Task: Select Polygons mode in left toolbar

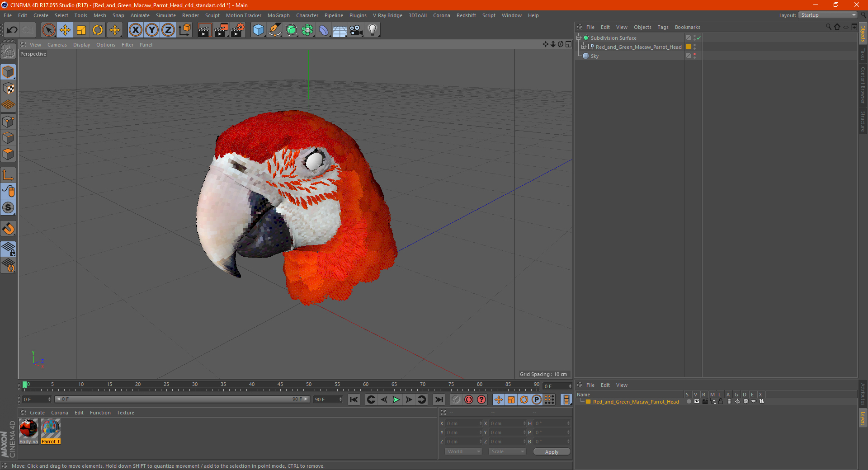Action: (8, 154)
